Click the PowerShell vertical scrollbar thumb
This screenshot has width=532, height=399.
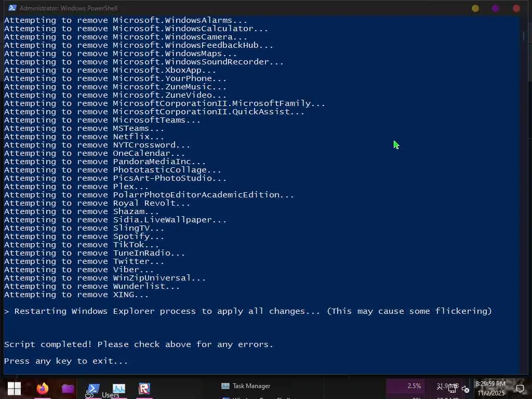pos(524,36)
